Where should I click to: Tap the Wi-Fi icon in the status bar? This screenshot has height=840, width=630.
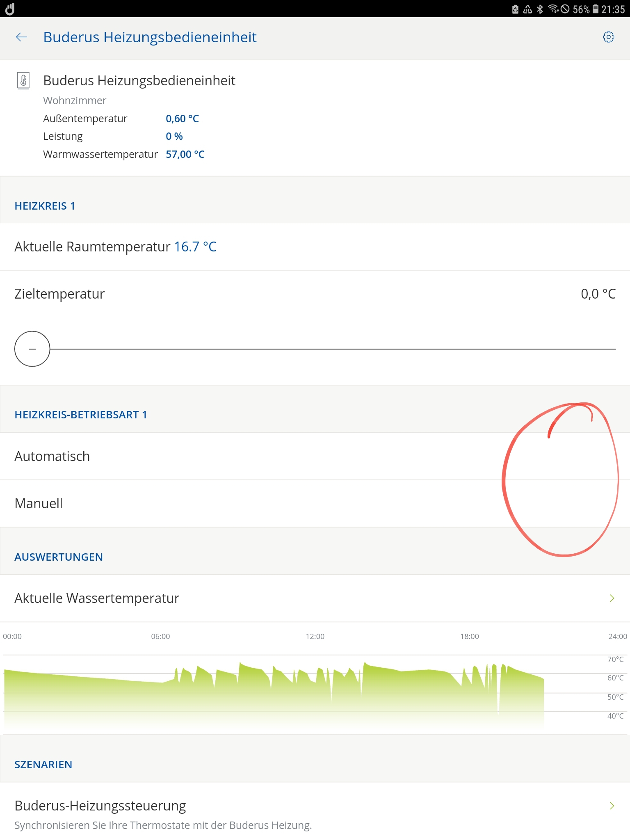pos(553,9)
